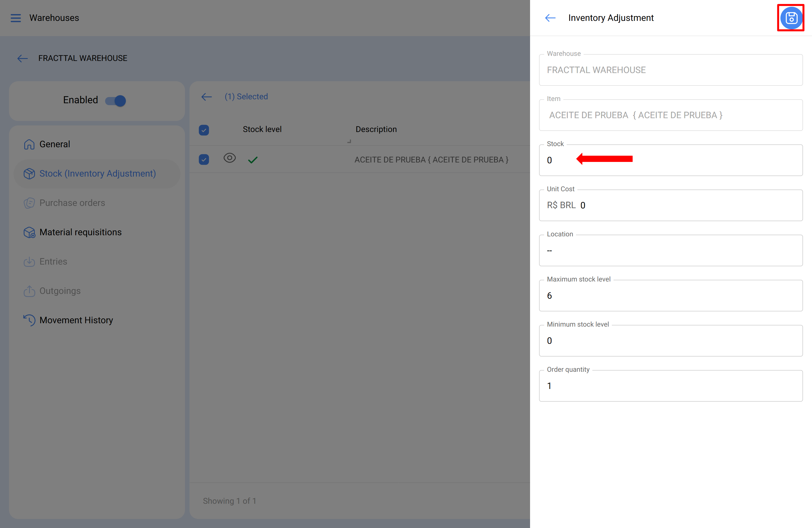The width and height of the screenshot is (812, 528).
Task: Sort by the Stock level column header
Action: (262, 129)
